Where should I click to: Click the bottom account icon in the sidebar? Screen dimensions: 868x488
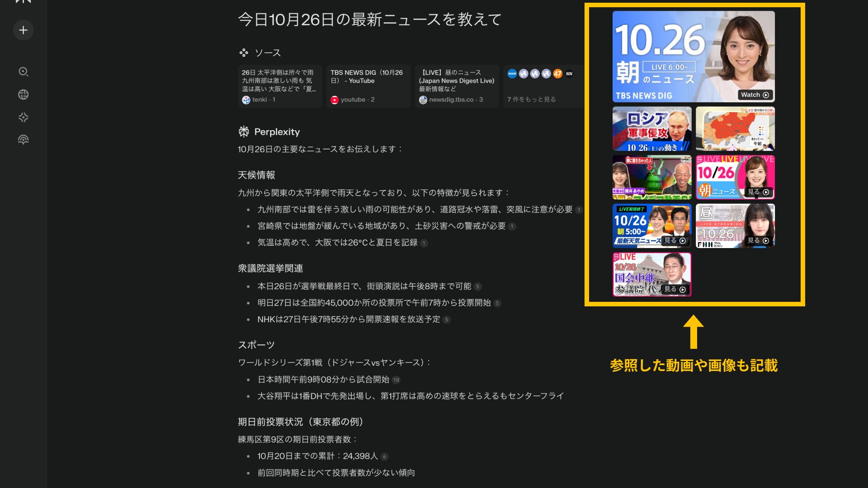23,139
